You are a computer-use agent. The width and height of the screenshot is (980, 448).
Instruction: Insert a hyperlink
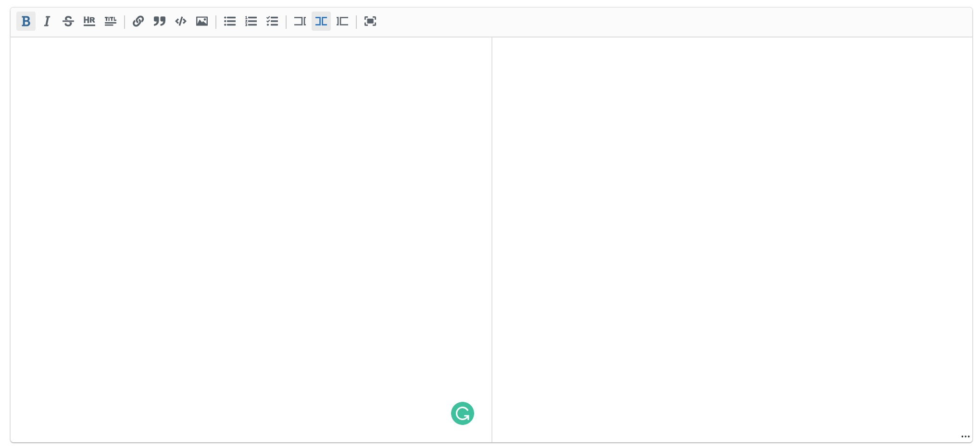click(x=138, y=21)
